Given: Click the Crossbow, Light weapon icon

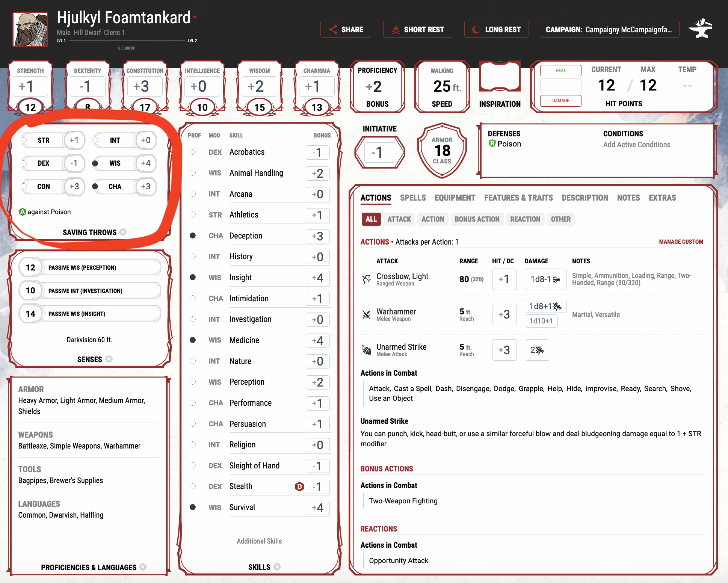Looking at the screenshot, I should [x=366, y=279].
